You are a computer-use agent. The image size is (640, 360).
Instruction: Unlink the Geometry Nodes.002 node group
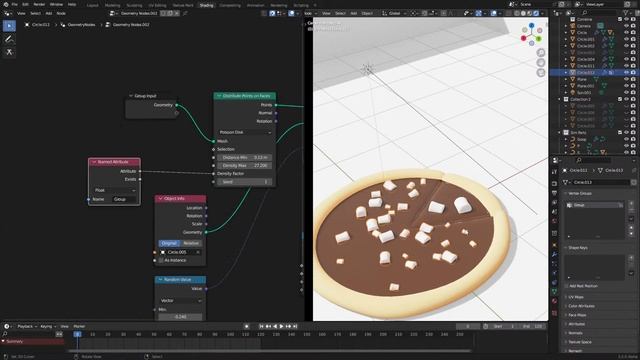coord(177,13)
